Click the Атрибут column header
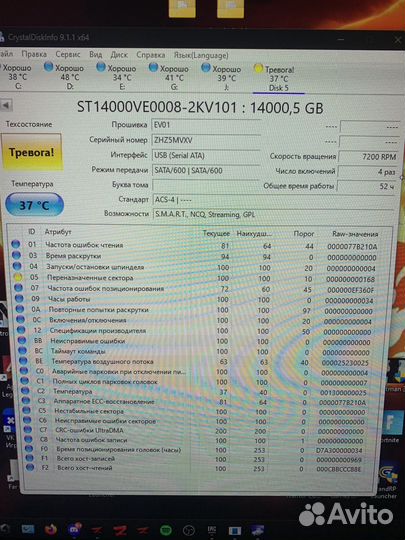 [58, 232]
